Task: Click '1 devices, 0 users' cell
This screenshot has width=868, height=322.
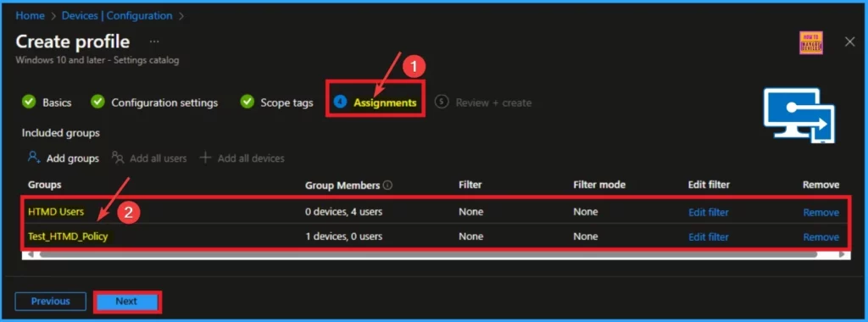Action: tap(343, 236)
